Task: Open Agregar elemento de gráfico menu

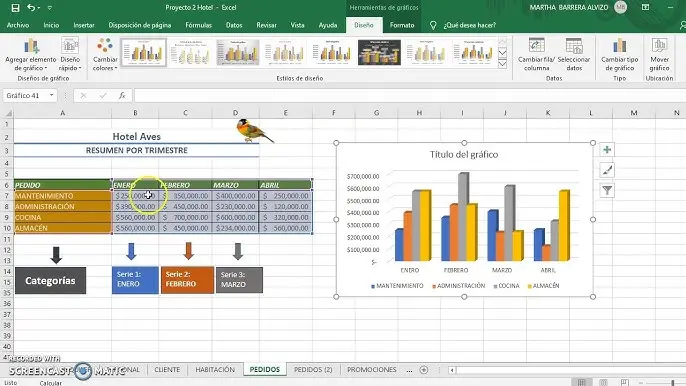Action: pos(31,55)
